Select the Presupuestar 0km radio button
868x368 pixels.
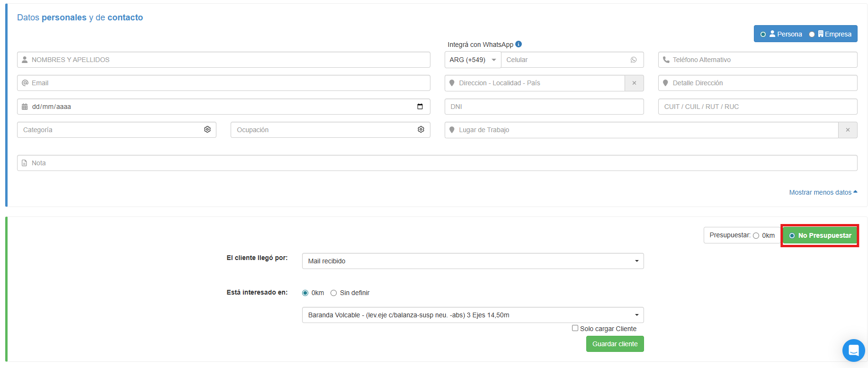click(x=756, y=235)
